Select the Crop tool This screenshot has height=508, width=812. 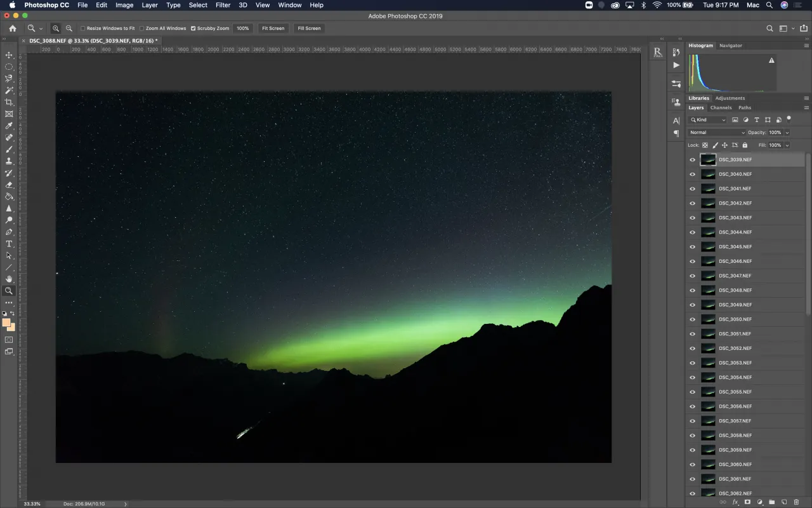(x=9, y=102)
